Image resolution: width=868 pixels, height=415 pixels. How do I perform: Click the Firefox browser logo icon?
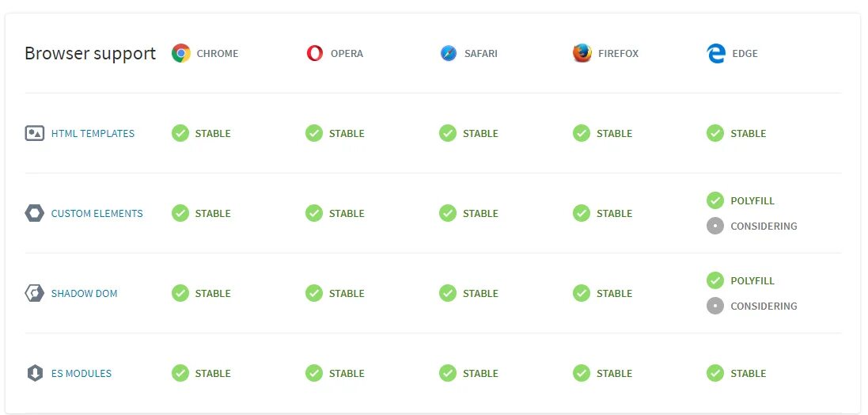[x=582, y=53]
